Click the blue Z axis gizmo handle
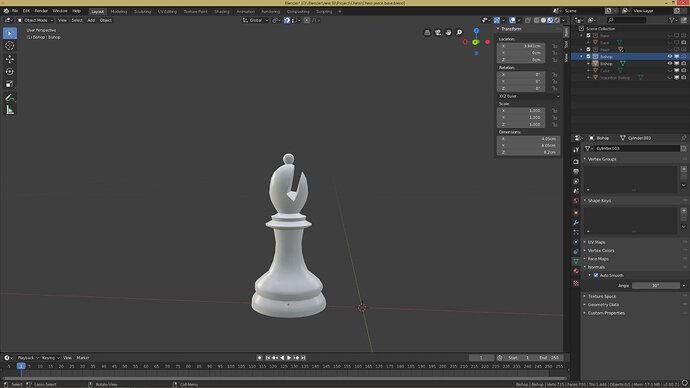This screenshot has width=690, height=388. [476, 31]
